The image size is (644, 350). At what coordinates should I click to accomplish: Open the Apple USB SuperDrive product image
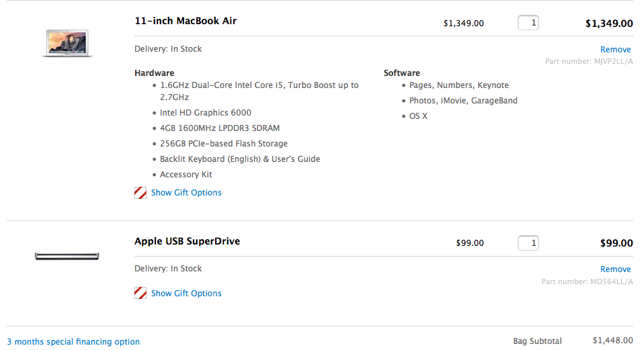coord(67,257)
